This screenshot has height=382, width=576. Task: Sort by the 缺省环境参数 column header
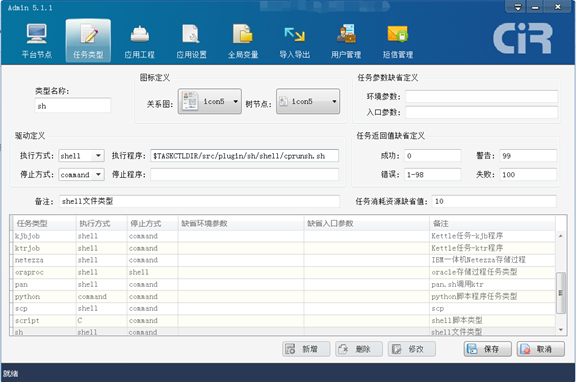[x=241, y=223]
